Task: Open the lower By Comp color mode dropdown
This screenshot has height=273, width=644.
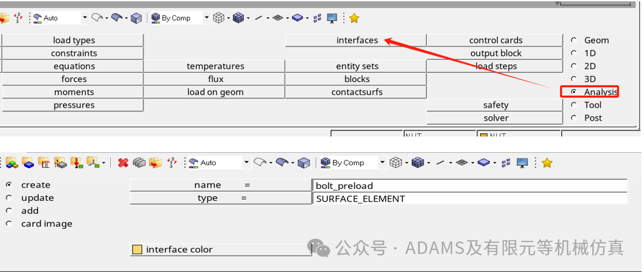Action: coord(382,163)
